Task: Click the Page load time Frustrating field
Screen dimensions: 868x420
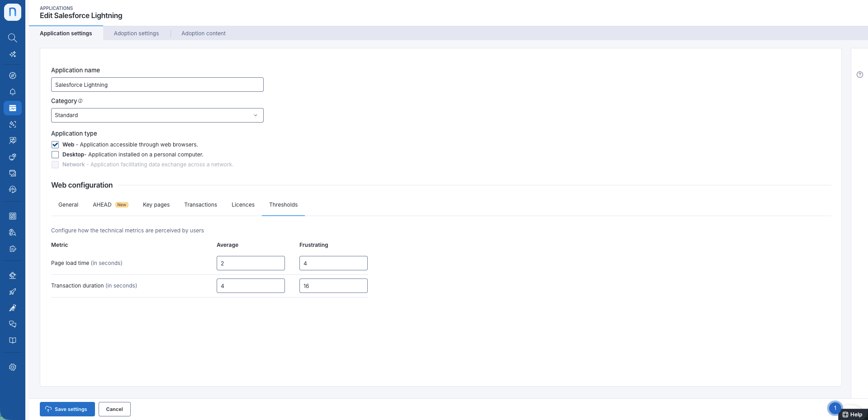Action: [333, 263]
